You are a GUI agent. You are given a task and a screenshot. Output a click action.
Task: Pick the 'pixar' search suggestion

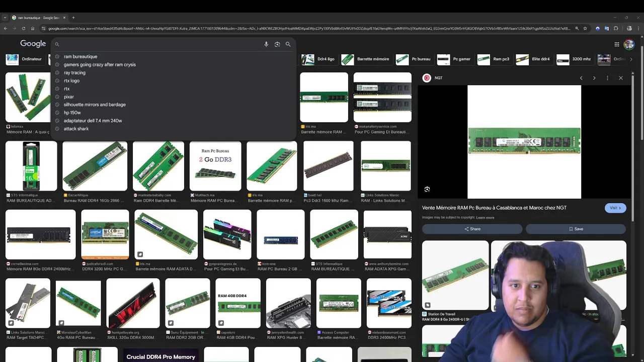(69, 97)
